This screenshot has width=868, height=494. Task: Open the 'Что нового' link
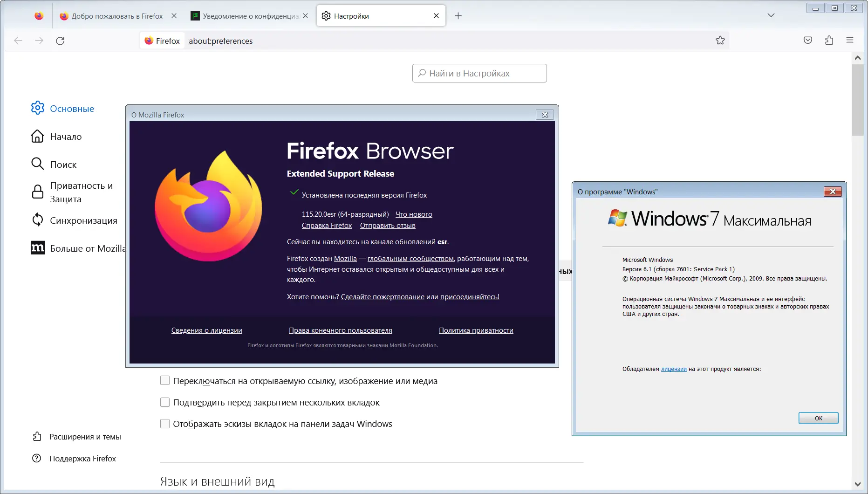[414, 214]
